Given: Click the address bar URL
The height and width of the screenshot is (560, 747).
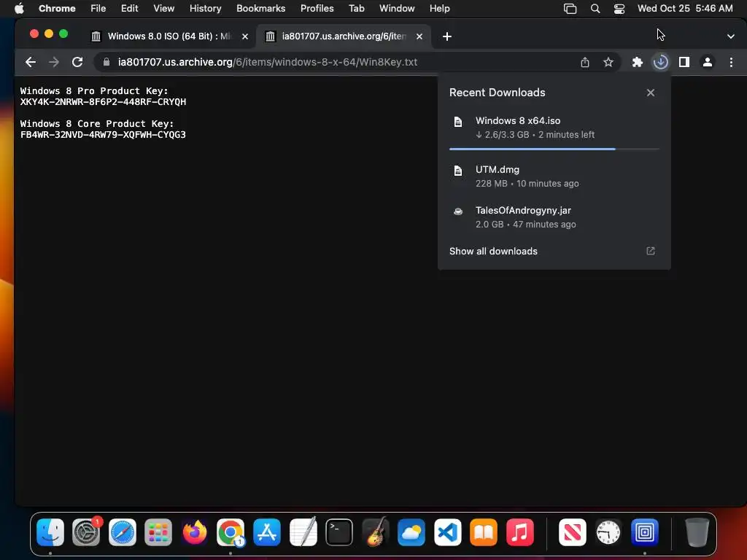Looking at the screenshot, I should (268, 62).
